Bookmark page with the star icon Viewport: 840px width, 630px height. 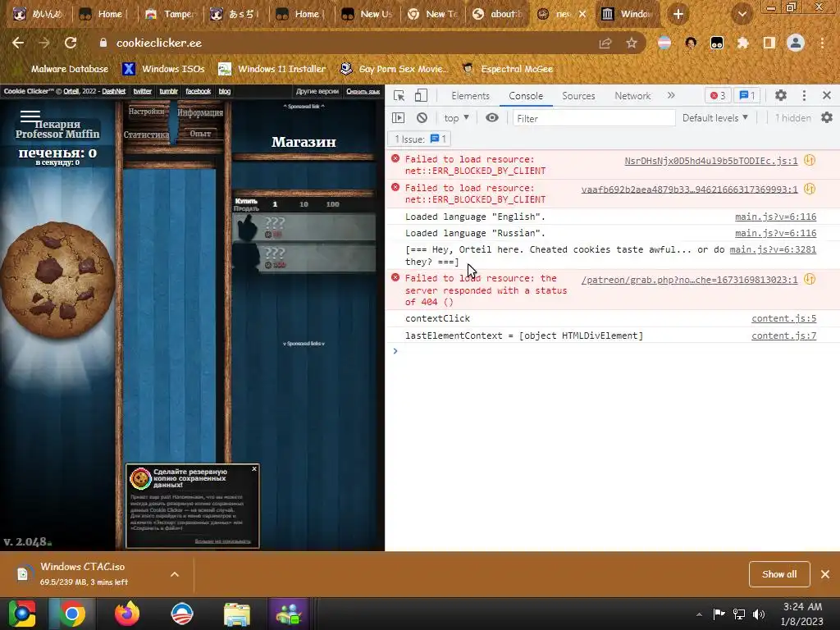(x=632, y=43)
